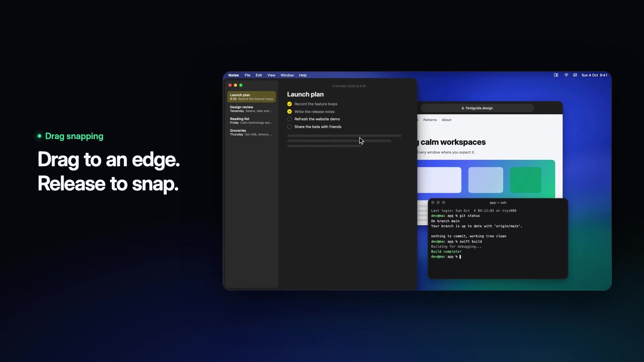Uncheck Record the feature loops
The image size is (644, 362).
[289, 104]
